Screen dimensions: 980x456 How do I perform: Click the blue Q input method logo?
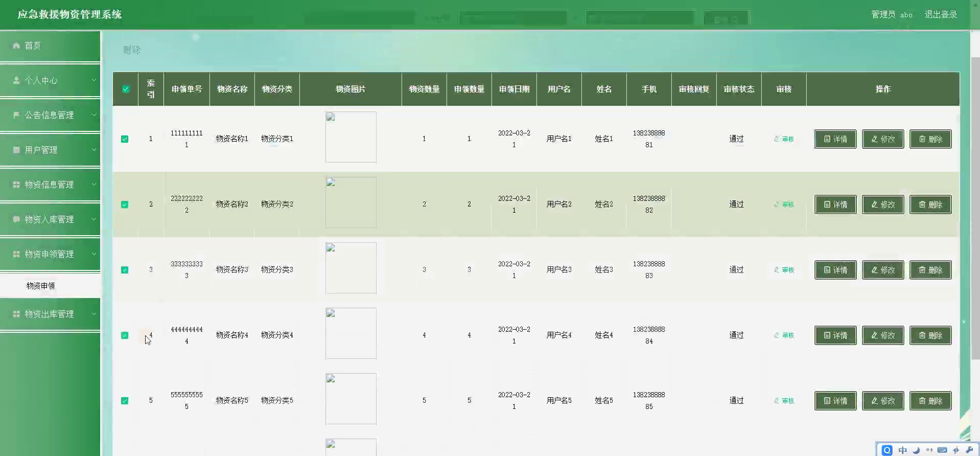(x=887, y=450)
